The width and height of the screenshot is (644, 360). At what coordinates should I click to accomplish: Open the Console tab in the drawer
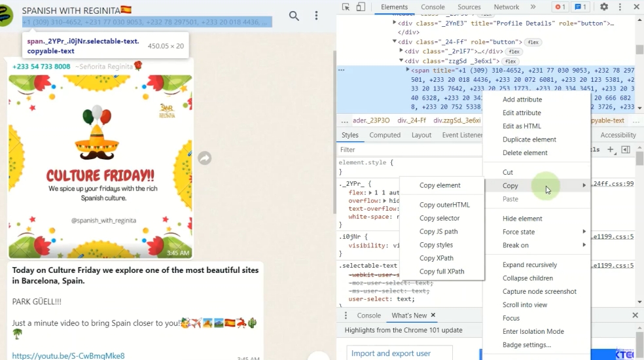click(369, 315)
